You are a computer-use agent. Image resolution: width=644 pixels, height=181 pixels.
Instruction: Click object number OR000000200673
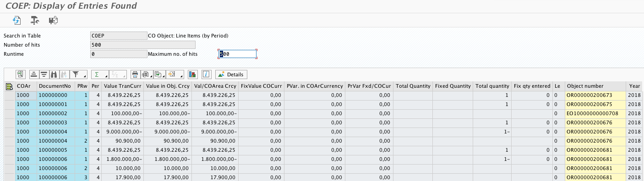(595, 95)
